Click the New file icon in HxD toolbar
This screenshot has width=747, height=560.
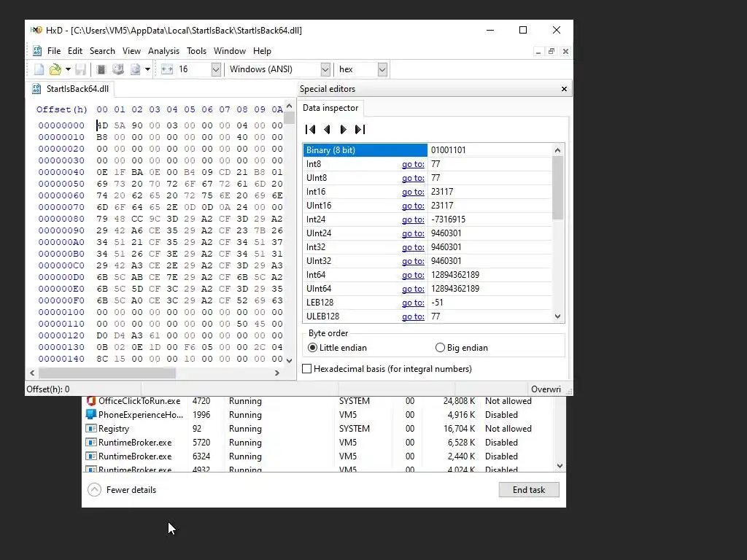(39, 69)
